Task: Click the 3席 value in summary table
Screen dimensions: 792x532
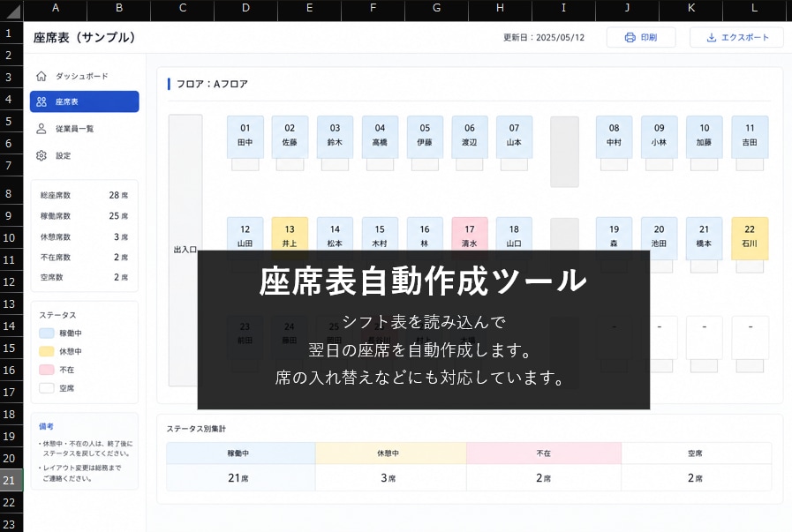Action: (388, 478)
